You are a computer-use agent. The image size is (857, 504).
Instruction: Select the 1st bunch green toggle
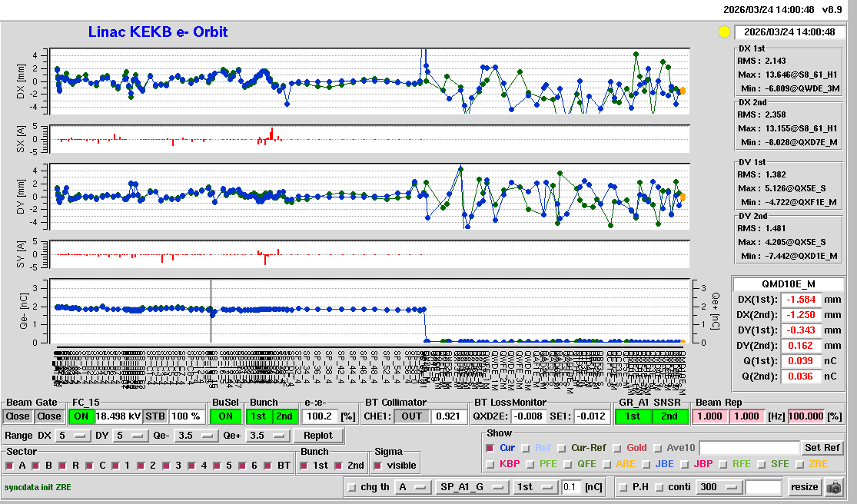[258, 416]
